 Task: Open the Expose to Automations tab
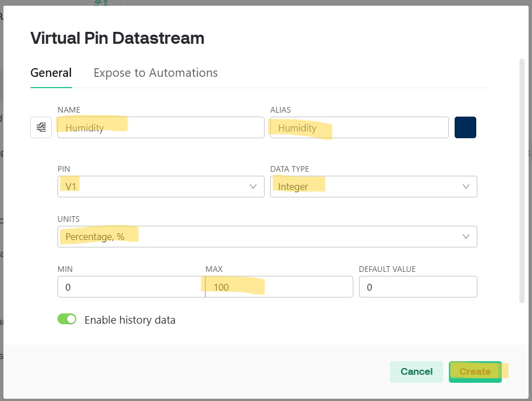pyautogui.click(x=155, y=73)
